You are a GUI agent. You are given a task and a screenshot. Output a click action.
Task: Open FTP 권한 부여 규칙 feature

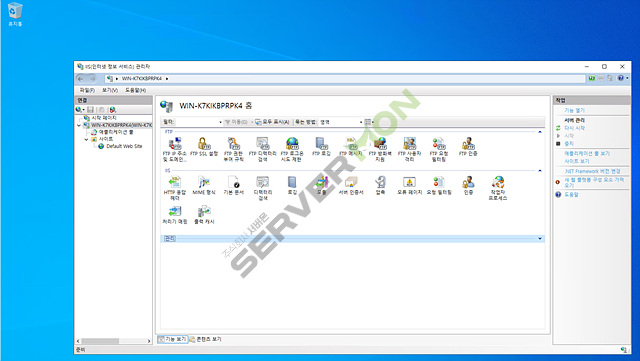(x=233, y=149)
